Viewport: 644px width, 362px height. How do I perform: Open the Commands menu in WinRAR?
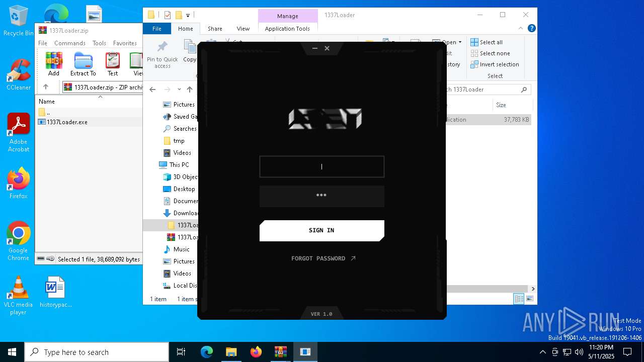70,43
